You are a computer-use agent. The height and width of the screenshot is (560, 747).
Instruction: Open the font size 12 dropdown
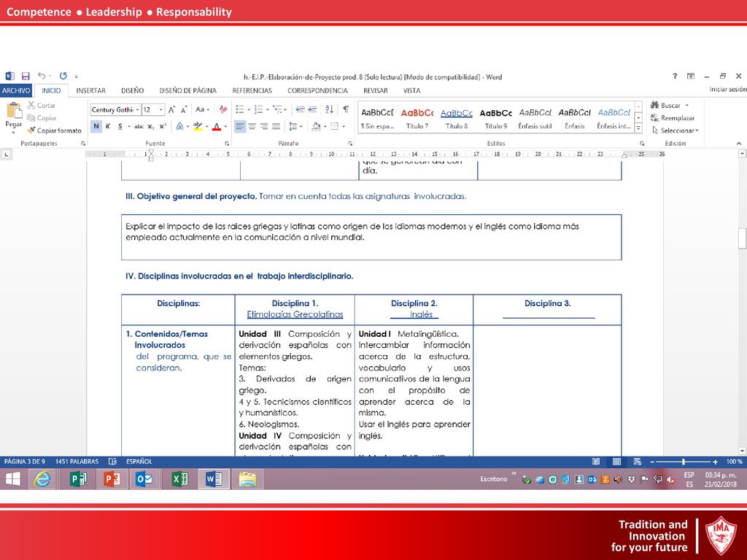[x=161, y=109]
